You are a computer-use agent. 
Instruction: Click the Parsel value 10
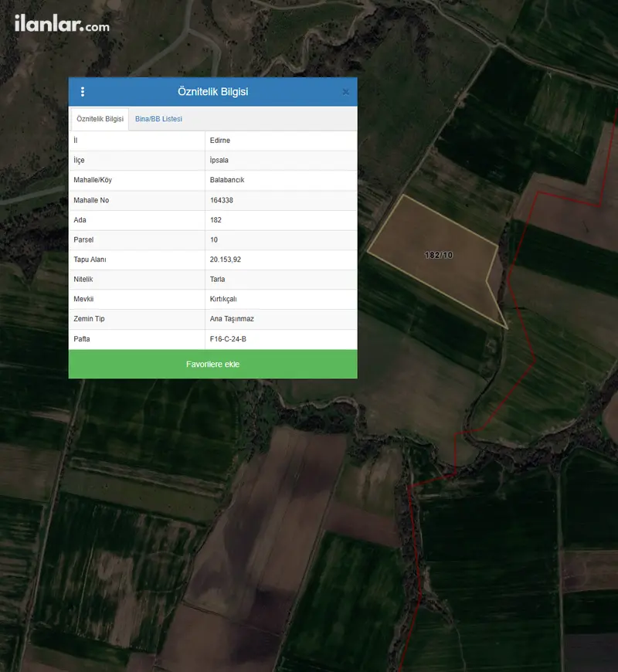pyautogui.click(x=214, y=239)
